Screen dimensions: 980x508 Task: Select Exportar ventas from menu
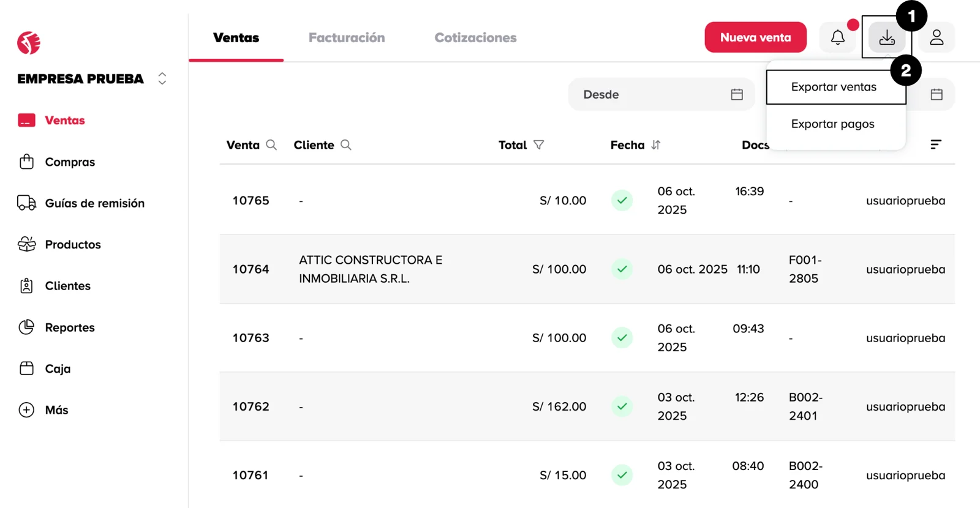point(834,87)
